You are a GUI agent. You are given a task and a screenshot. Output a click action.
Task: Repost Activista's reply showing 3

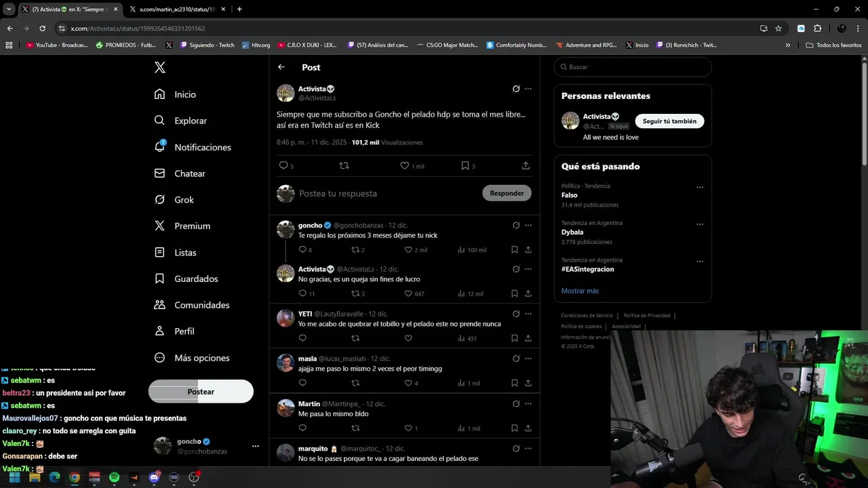tap(358, 293)
